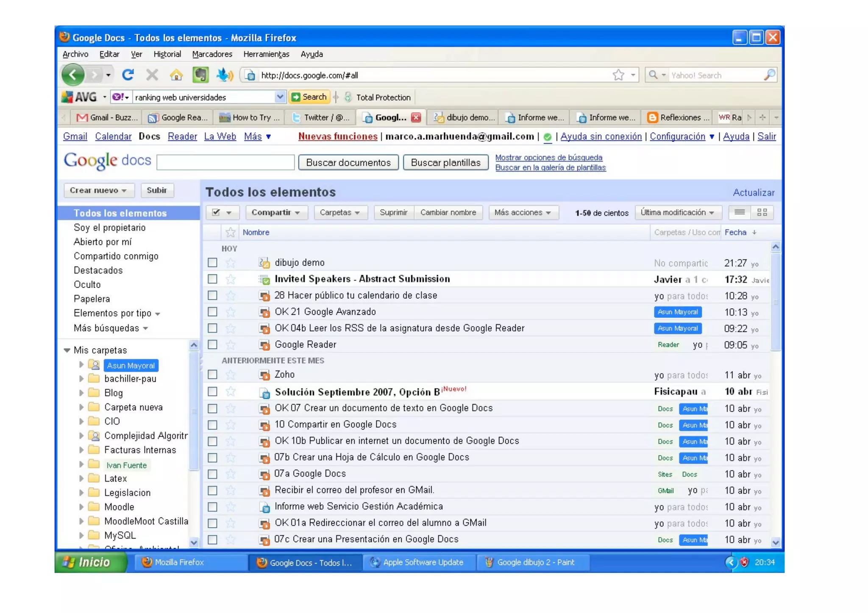
Task: Click the Firefox reload page icon
Action: point(128,75)
